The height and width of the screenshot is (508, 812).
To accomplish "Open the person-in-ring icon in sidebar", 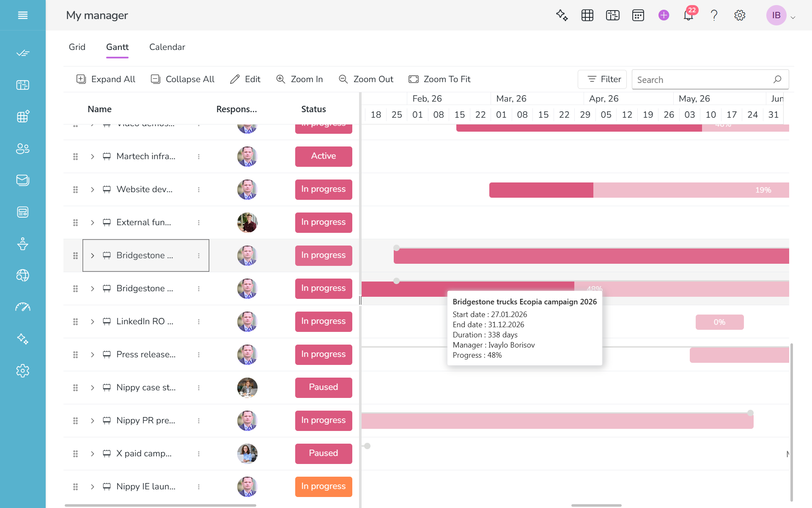I will point(23,244).
